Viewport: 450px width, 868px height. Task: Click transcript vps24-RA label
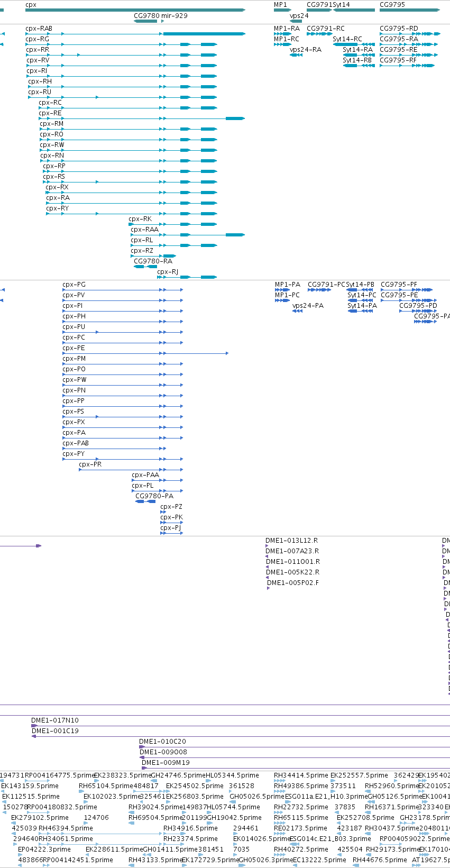[x=306, y=50]
